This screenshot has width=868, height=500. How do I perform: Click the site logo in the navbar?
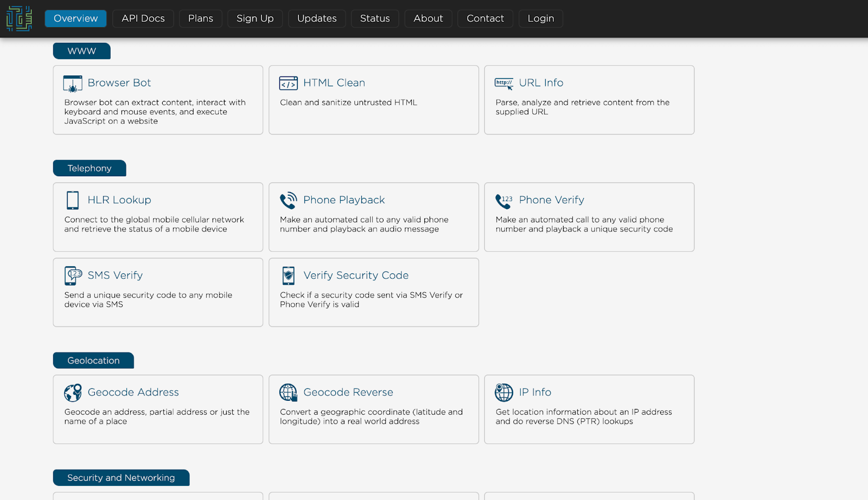coord(19,18)
